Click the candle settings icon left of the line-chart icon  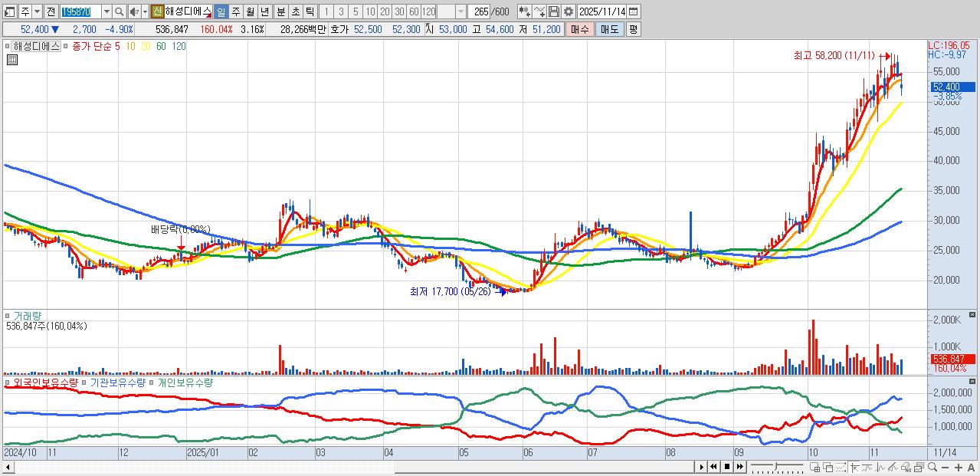pyautogui.click(x=525, y=11)
